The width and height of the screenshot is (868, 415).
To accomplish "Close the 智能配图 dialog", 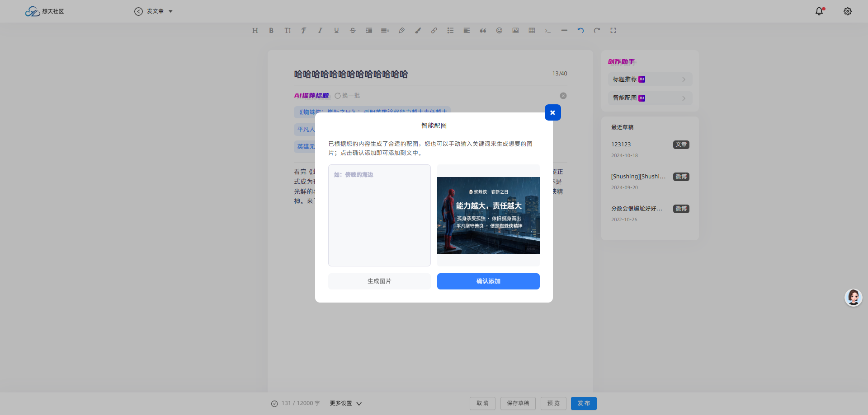I will click(552, 112).
